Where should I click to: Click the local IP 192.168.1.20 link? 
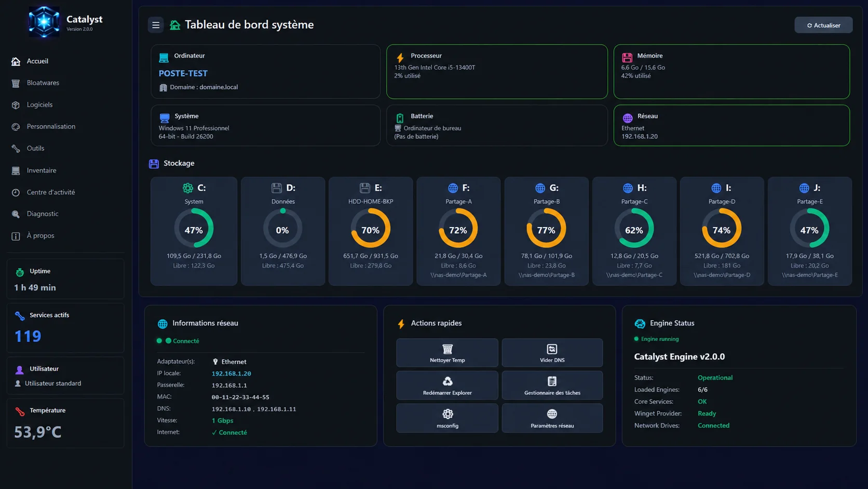point(231,374)
